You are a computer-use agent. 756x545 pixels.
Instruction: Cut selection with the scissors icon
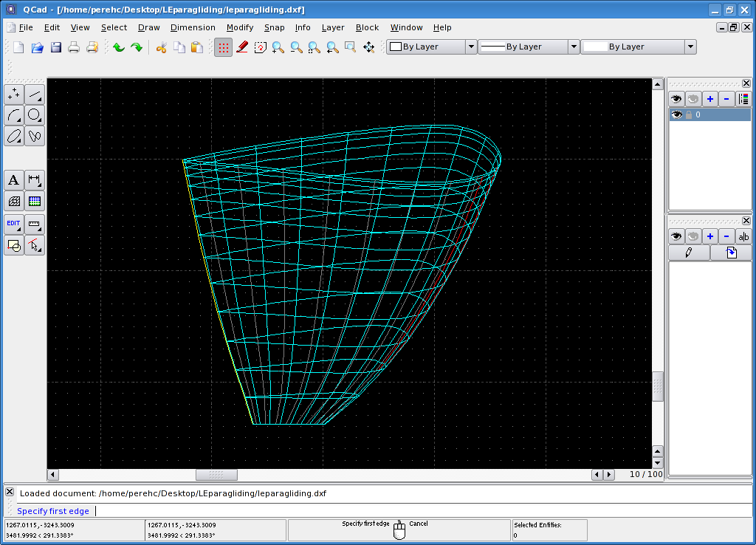tap(161, 47)
